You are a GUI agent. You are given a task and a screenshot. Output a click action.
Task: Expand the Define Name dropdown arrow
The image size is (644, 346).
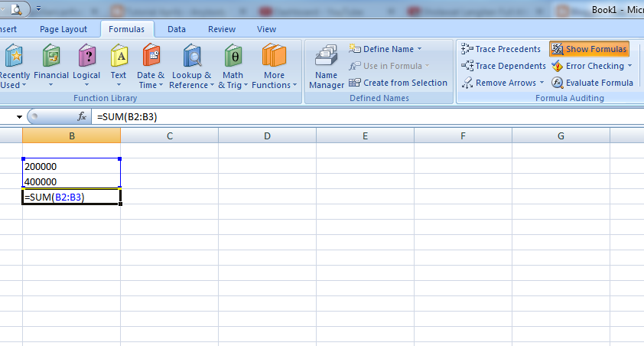(419, 49)
